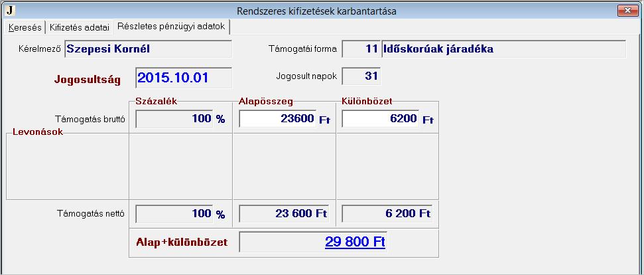This screenshot has width=644, height=275.
Task: Click the Jogosult napok label
Action: tap(307, 76)
